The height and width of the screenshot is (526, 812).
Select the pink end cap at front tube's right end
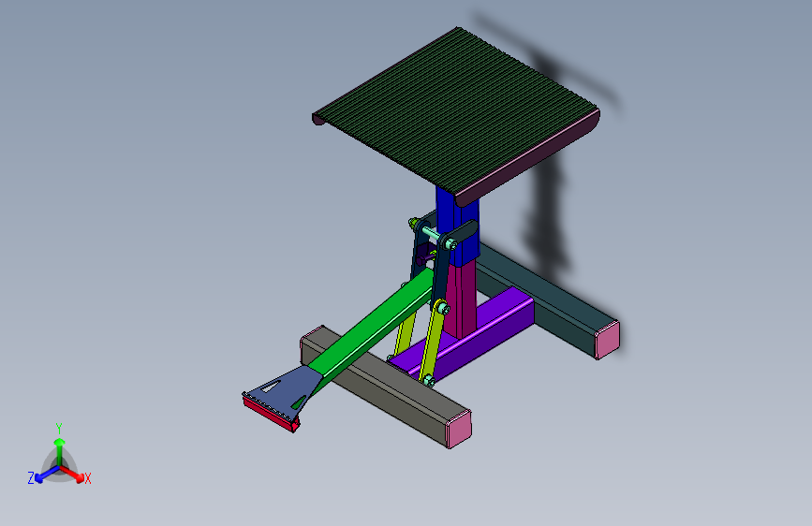click(x=459, y=429)
